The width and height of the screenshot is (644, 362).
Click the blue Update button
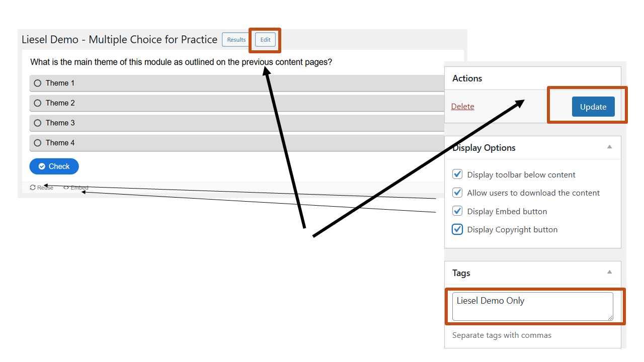pyautogui.click(x=593, y=107)
